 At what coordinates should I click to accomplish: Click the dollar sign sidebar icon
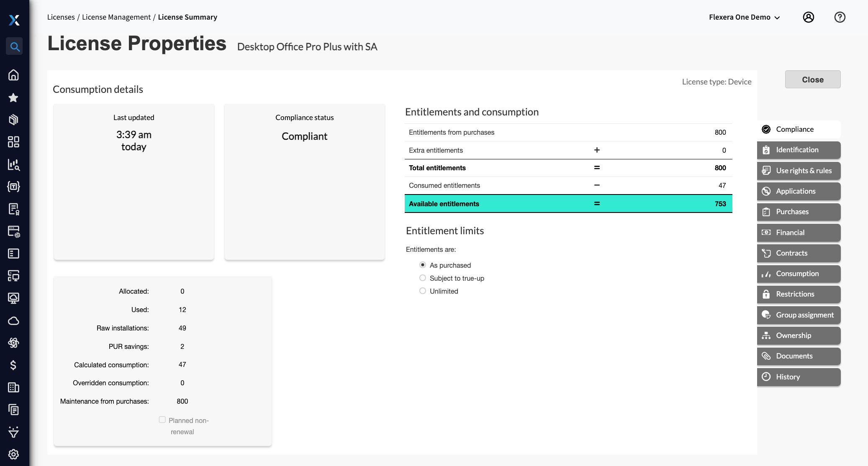[13, 365]
